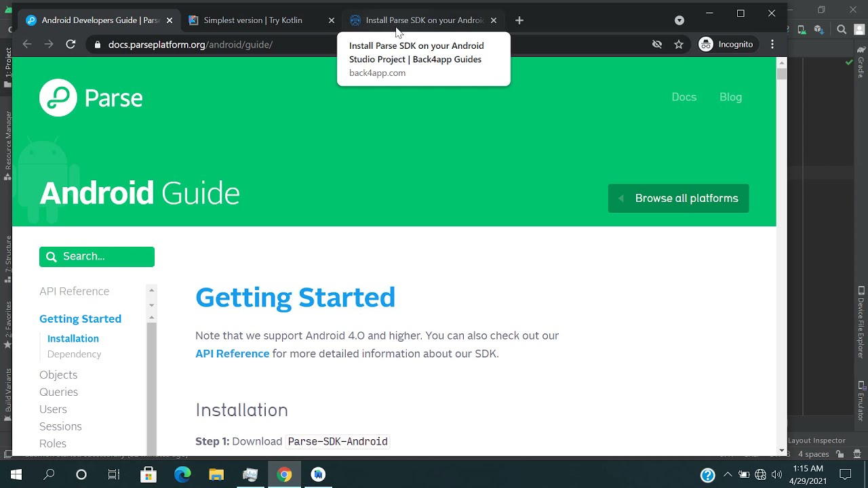868x488 pixels.
Task: Click the sidebar scroll up arrow
Action: 152,290
